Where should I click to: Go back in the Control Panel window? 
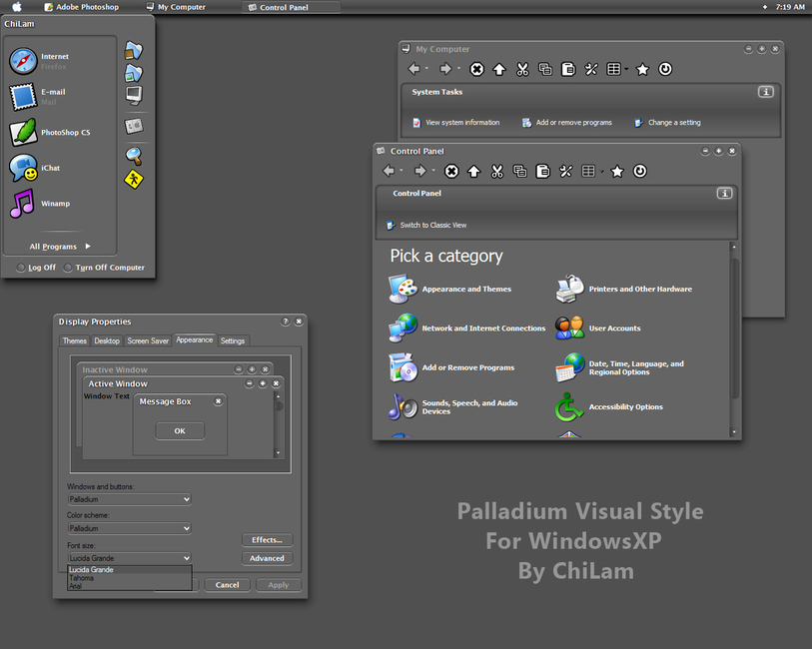click(389, 171)
